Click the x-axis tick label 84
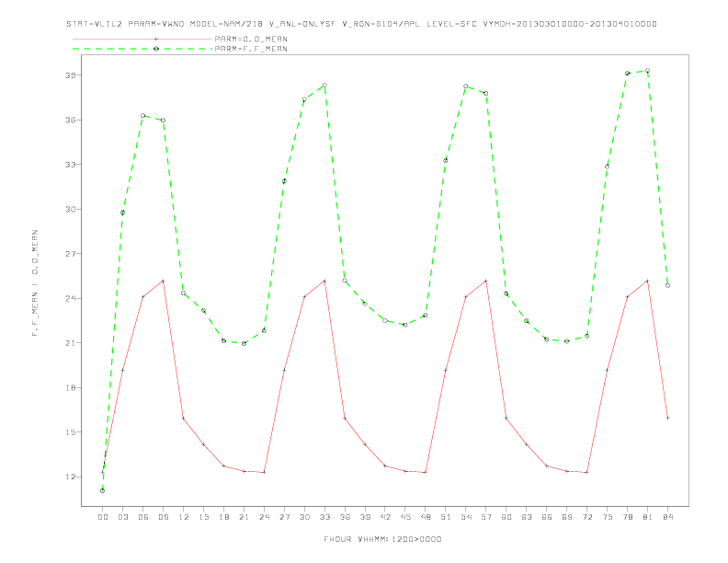The width and height of the screenshot is (728, 563). (x=667, y=517)
